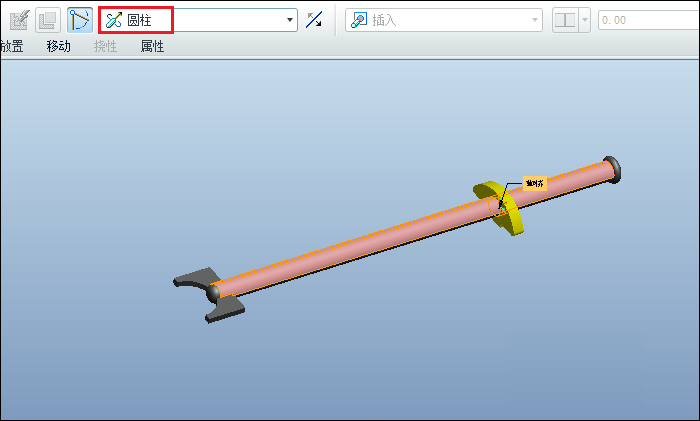Expand the connection type dropdown arrow
700x421 pixels.
290,20
